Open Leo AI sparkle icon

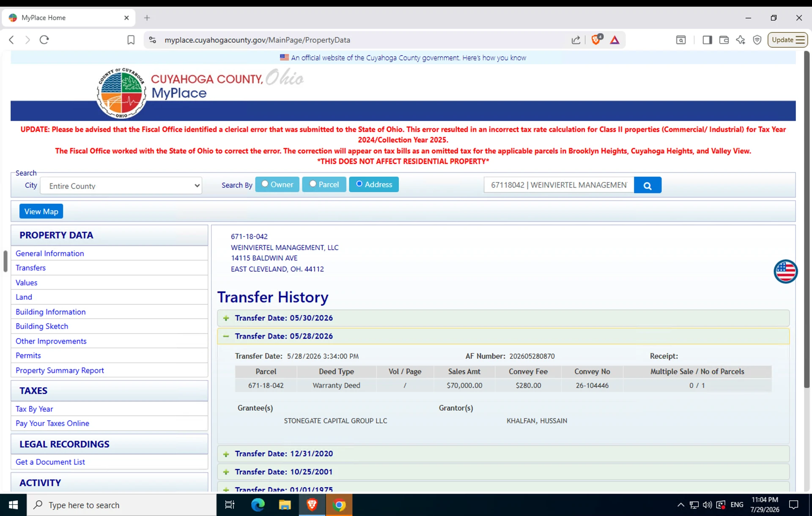click(x=740, y=40)
